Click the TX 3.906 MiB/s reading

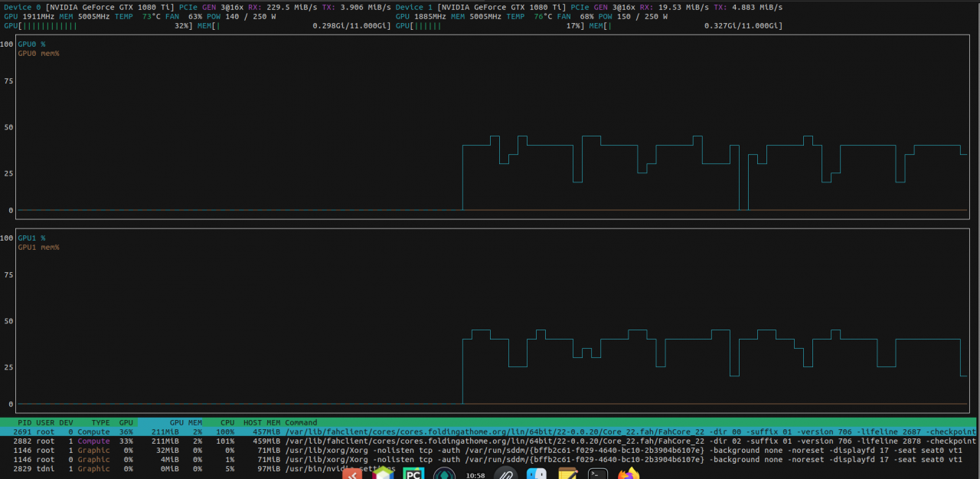356,7
